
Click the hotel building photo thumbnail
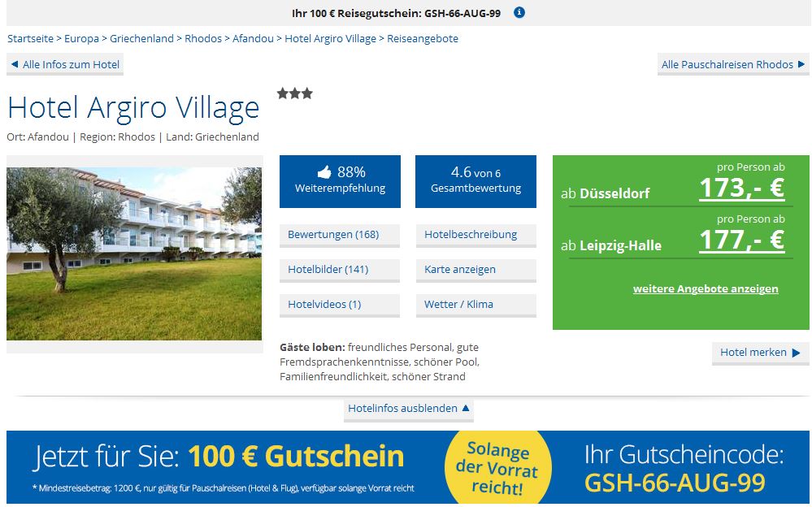coord(134,253)
